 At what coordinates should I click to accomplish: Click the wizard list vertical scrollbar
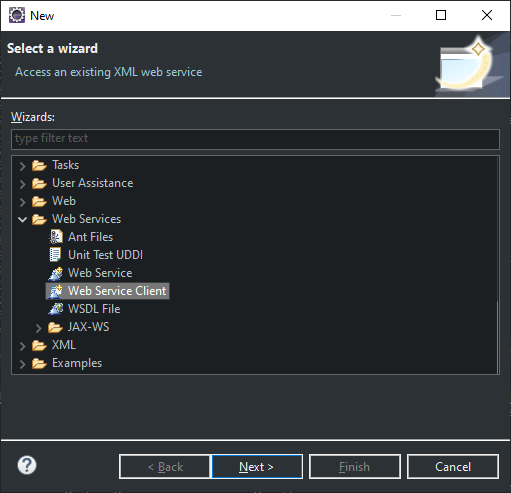497,265
